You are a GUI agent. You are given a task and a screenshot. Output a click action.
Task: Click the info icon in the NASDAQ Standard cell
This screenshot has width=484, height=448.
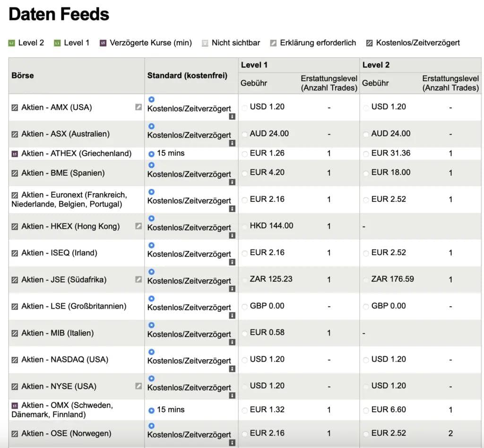232,369
